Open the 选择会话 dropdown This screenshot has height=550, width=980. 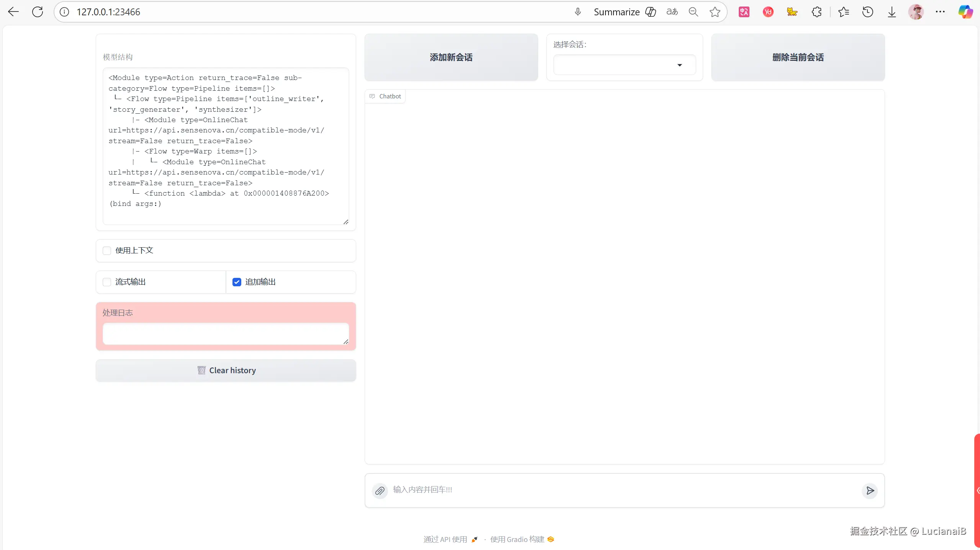[624, 65]
